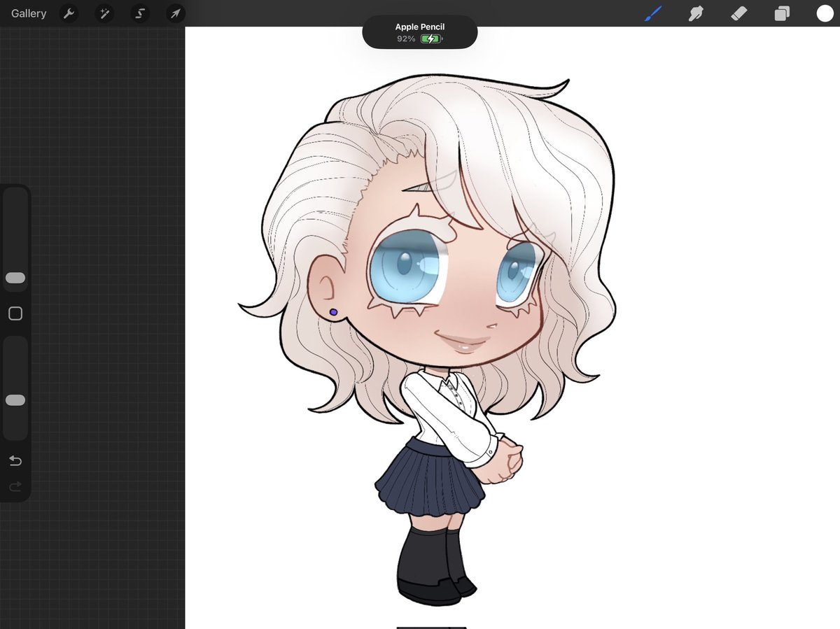Tap the grayed-out redo arrow
840x629 pixels.
click(x=15, y=486)
